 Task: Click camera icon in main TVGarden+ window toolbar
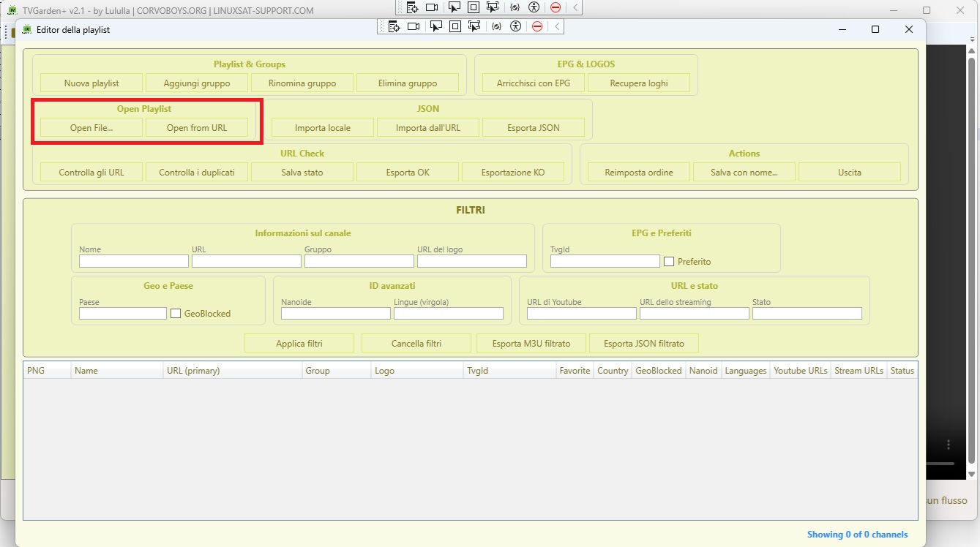432,7
